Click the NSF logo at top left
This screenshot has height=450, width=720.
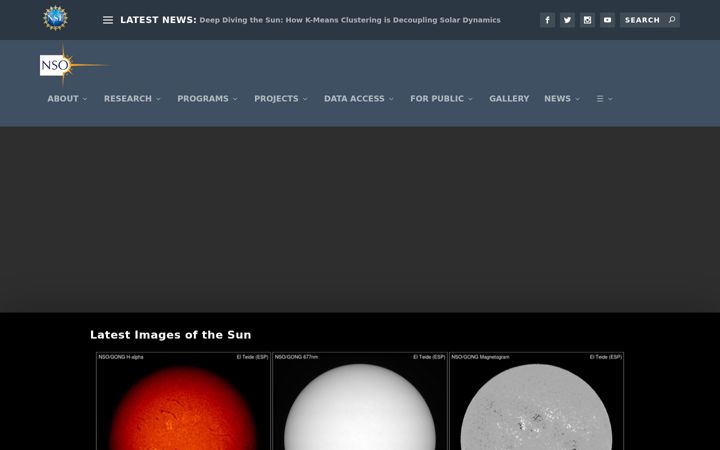[56, 18]
